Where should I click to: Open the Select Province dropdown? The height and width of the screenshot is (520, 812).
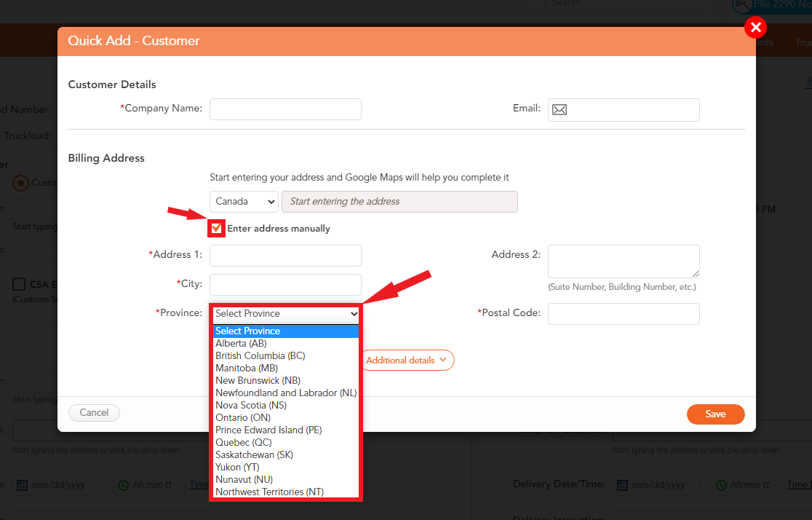tap(285, 313)
